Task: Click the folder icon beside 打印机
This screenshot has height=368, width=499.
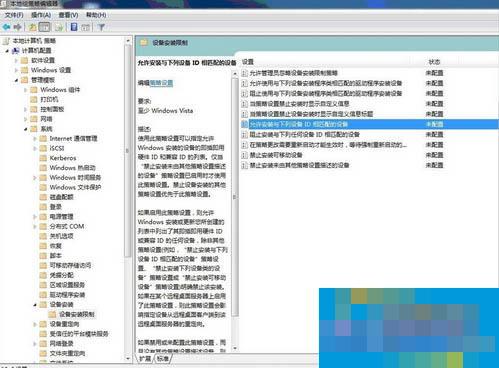Action: [x=34, y=99]
